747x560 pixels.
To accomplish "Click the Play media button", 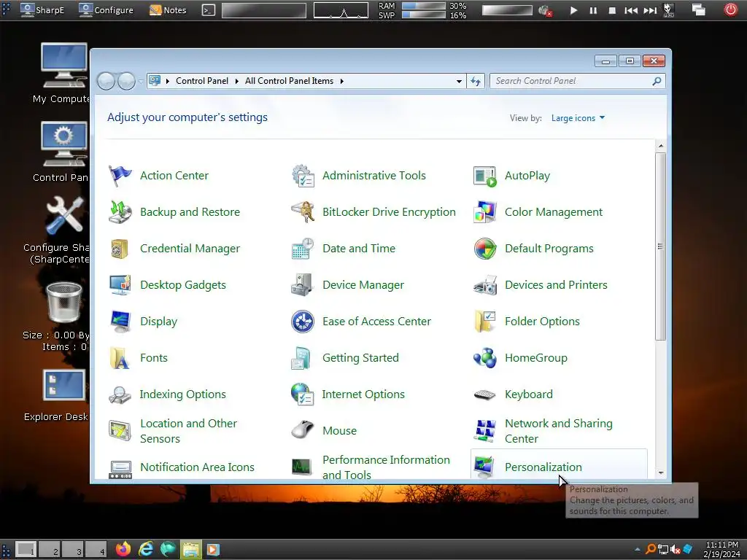I will pos(573,10).
